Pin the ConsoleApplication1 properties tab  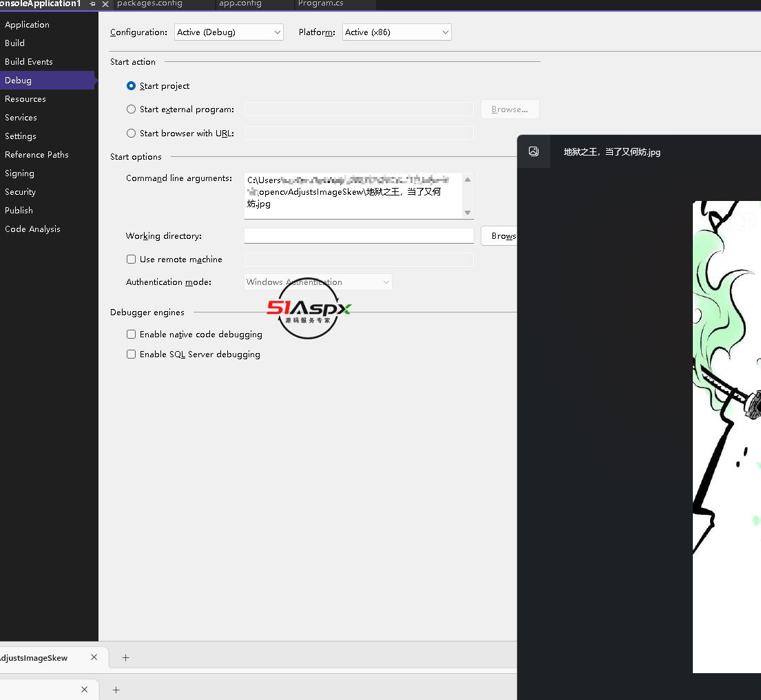(x=92, y=4)
